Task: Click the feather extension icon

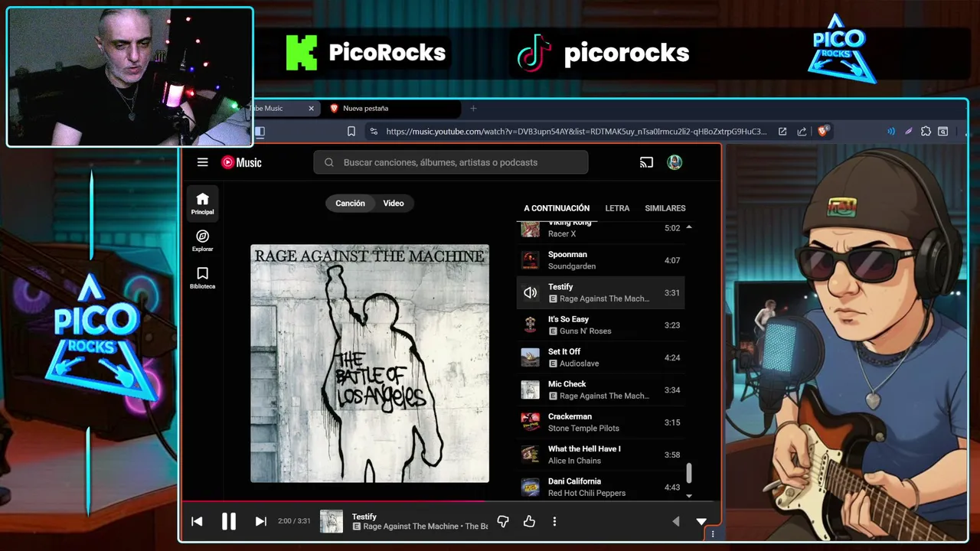Action: pos(908,131)
